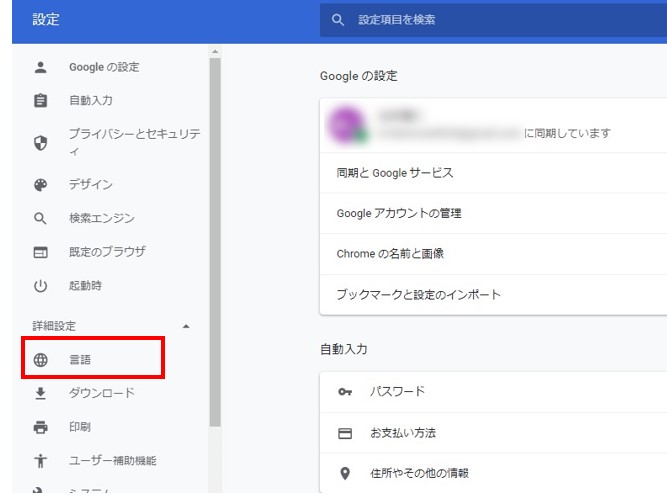The height and width of the screenshot is (497, 667).
Task: Click the accessibility figure icon
Action: [x=40, y=460]
